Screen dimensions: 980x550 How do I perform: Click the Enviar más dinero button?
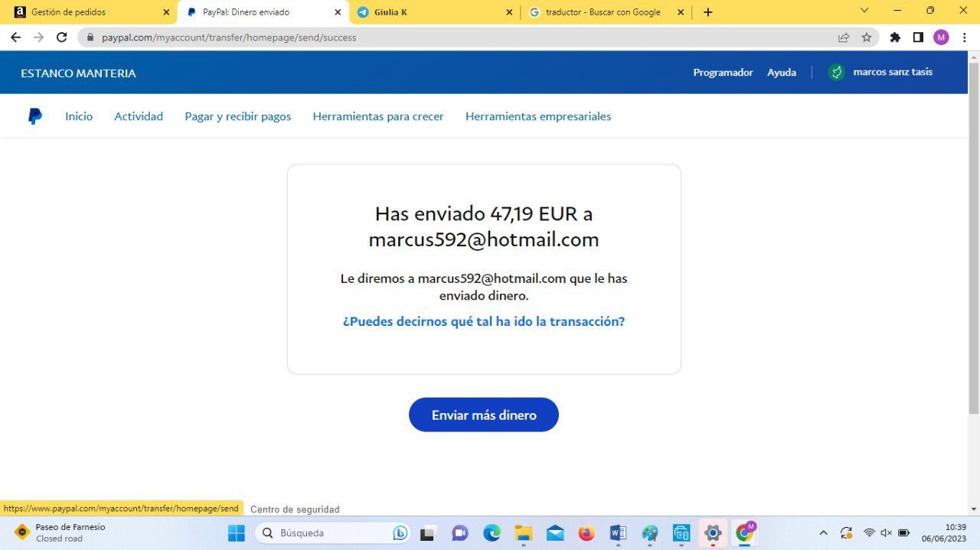coord(484,415)
